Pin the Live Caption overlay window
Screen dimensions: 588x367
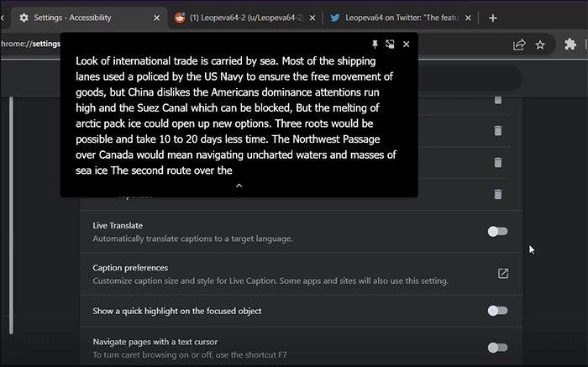(375, 44)
